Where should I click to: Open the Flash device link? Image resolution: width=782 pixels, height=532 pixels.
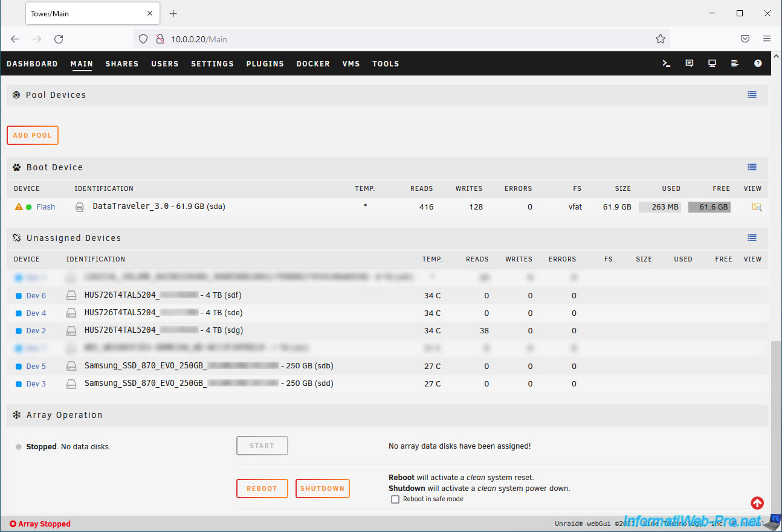[x=45, y=207]
